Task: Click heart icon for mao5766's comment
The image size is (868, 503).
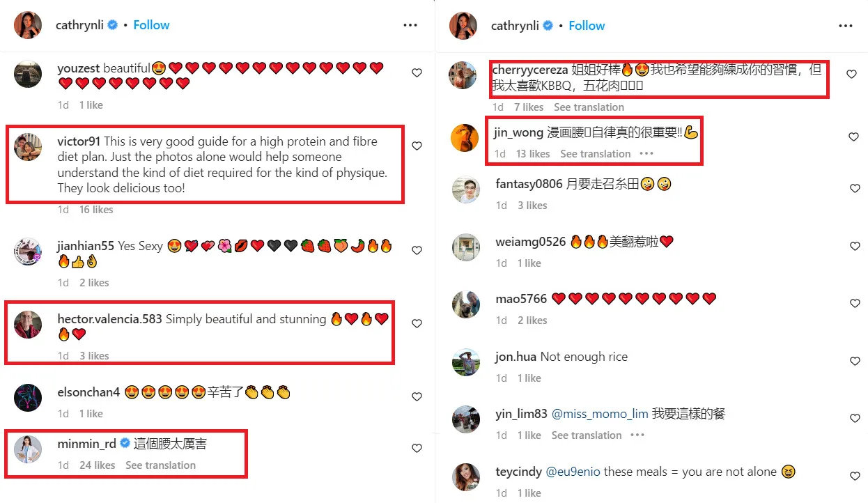Action: [855, 304]
